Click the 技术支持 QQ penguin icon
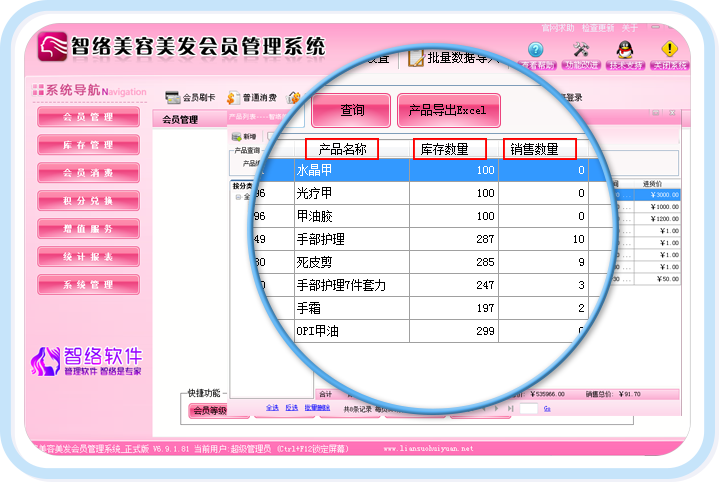This screenshot has width=719, height=482. click(x=625, y=49)
